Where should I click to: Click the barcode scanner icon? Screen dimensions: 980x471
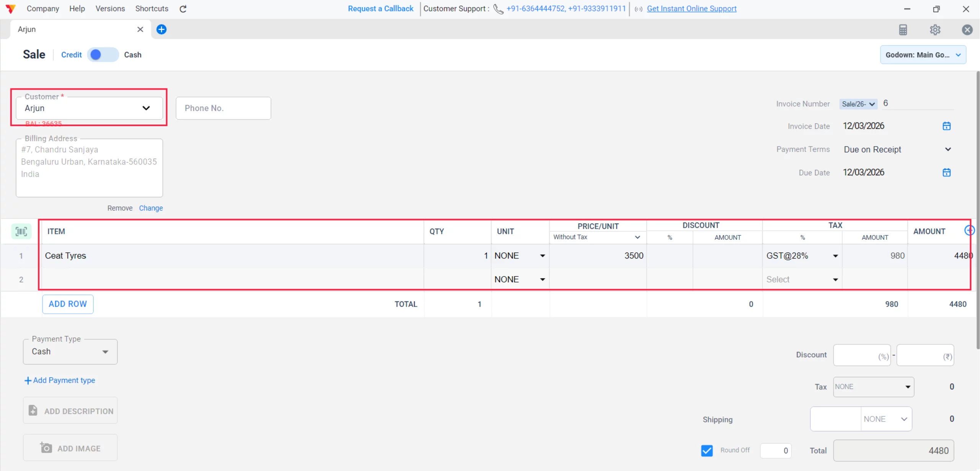coord(21,231)
